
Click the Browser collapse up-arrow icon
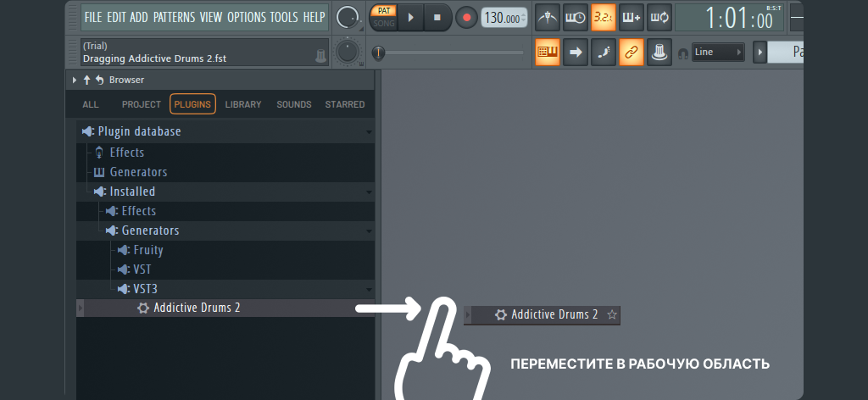pyautogui.click(x=86, y=81)
